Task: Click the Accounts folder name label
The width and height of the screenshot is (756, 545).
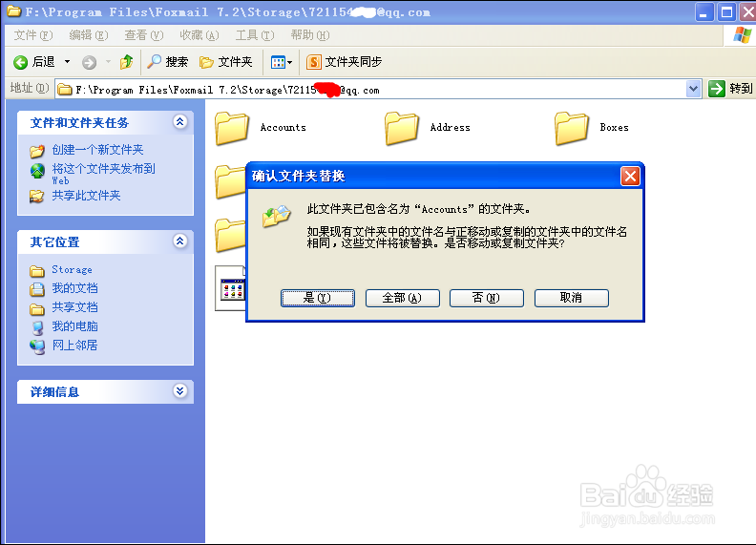Action: 283,127
